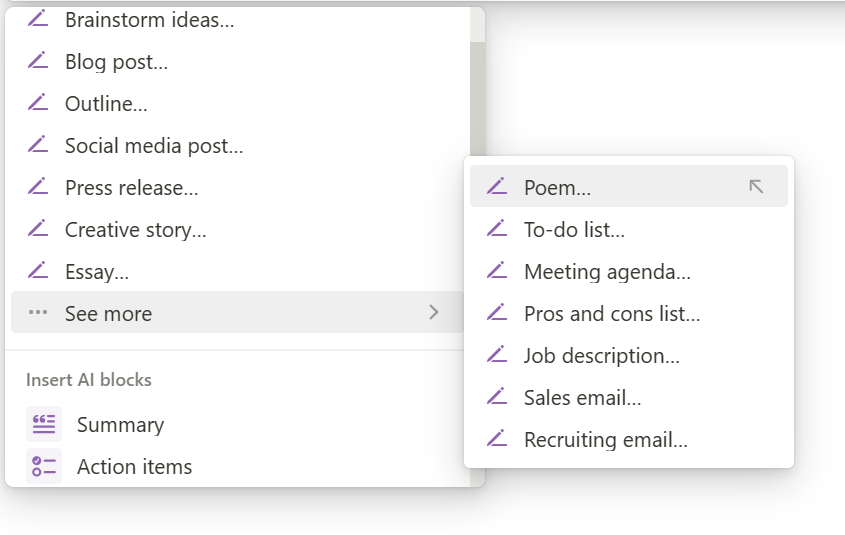845x535 pixels.
Task: Expand the See more chevron arrow
Action: pos(434,313)
